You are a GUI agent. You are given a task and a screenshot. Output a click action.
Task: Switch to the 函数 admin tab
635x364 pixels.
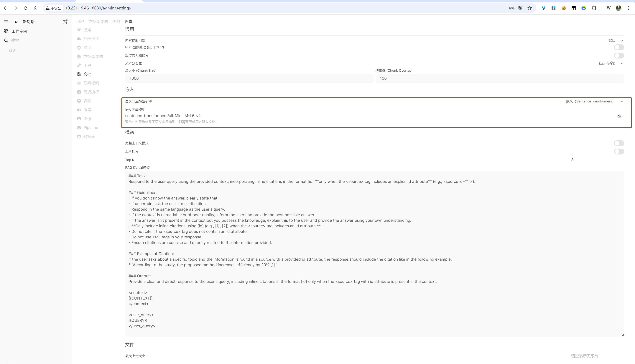(116, 21)
